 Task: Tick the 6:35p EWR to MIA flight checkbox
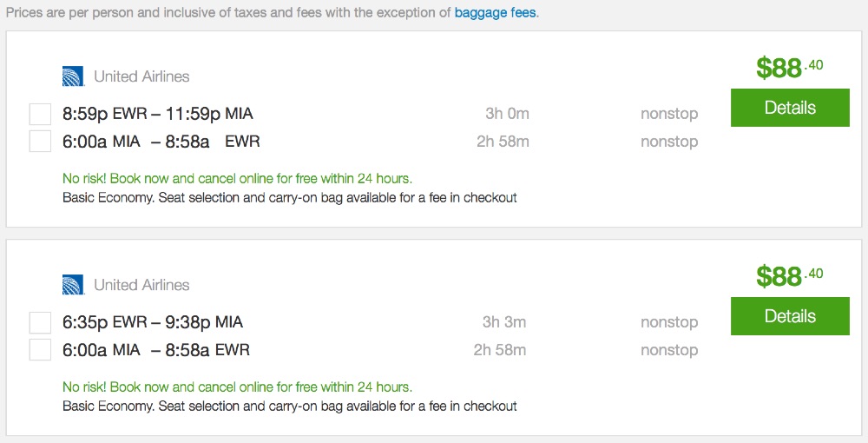40,322
